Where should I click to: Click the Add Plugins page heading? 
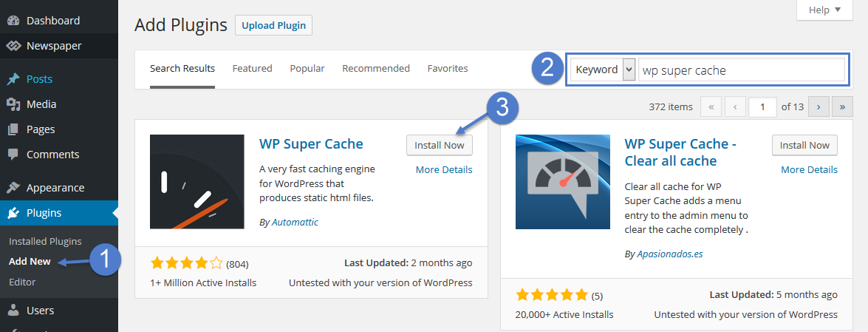point(181,25)
